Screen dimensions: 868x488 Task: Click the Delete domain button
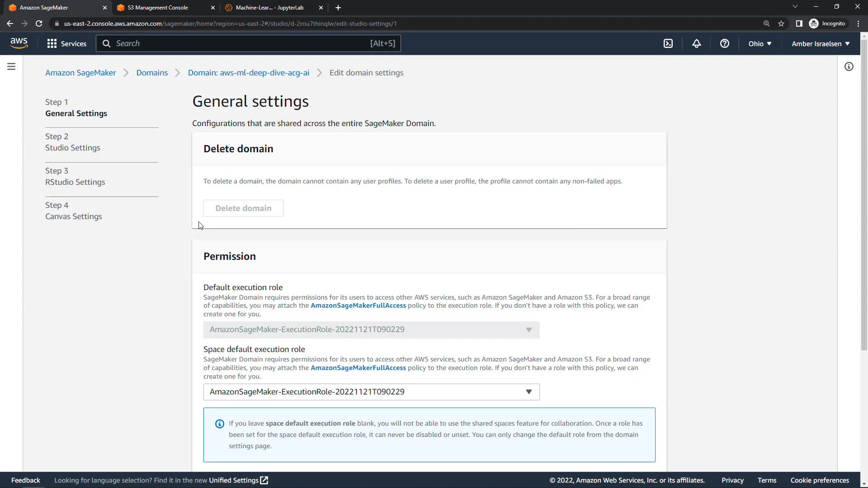point(243,208)
